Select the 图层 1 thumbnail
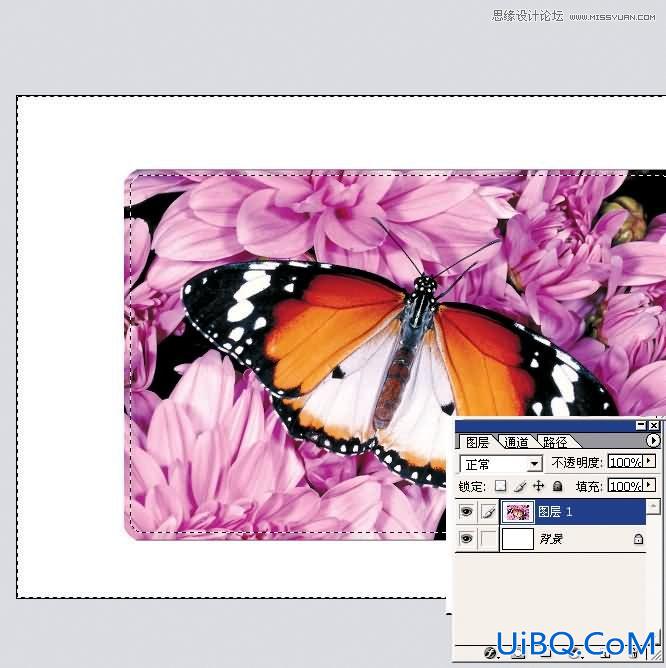The width and height of the screenshot is (666, 668). click(x=518, y=512)
